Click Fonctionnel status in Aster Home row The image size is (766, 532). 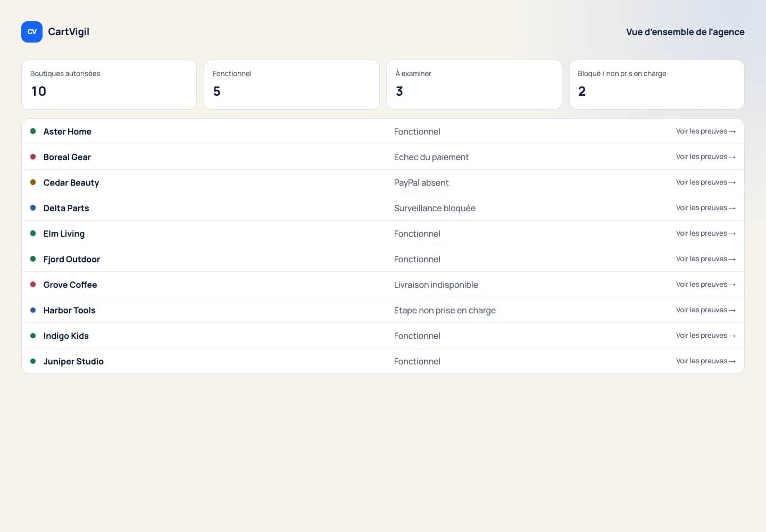click(417, 131)
